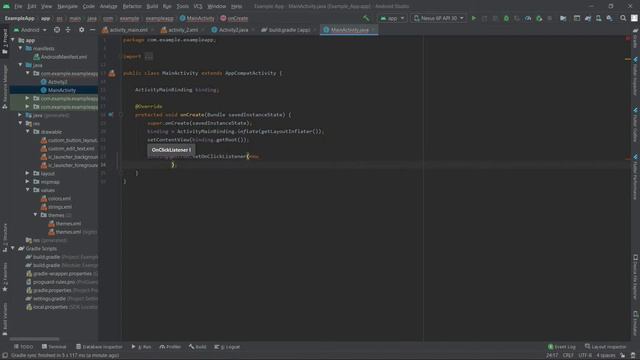The image size is (640, 360).
Task: Switch to the activity_main.xml tab
Action: [128, 30]
